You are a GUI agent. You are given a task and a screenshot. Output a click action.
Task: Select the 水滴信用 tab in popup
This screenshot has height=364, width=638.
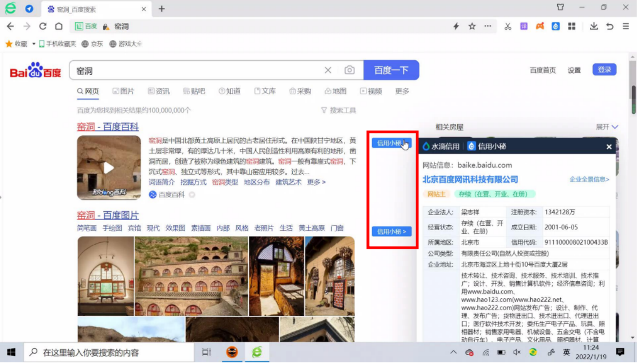tap(441, 146)
